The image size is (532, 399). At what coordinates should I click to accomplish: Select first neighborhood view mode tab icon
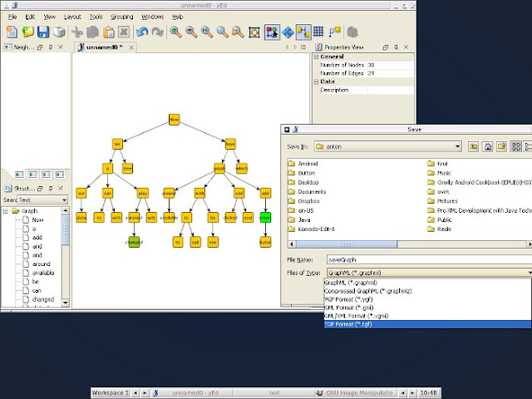click(x=19, y=175)
